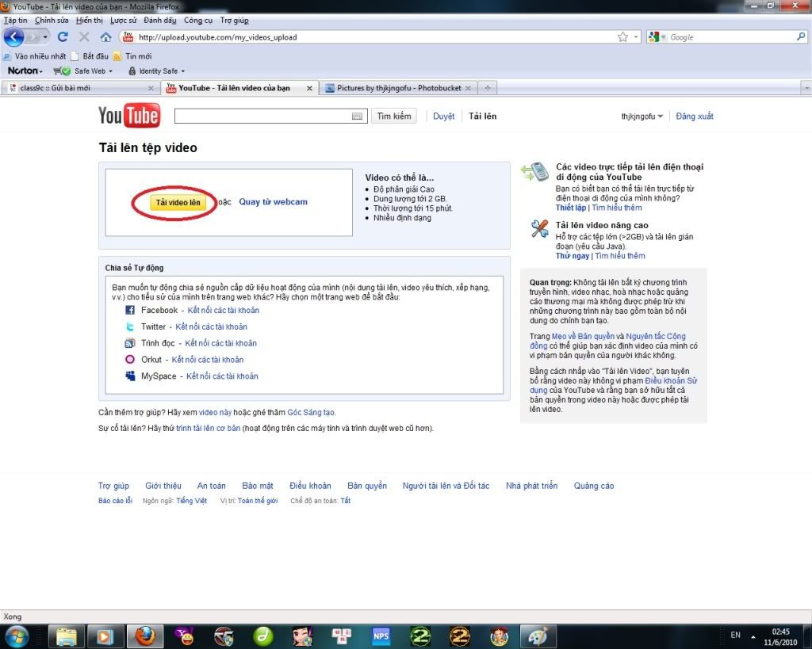
Task: Open a new tab with the plus button
Action: click(x=488, y=88)
